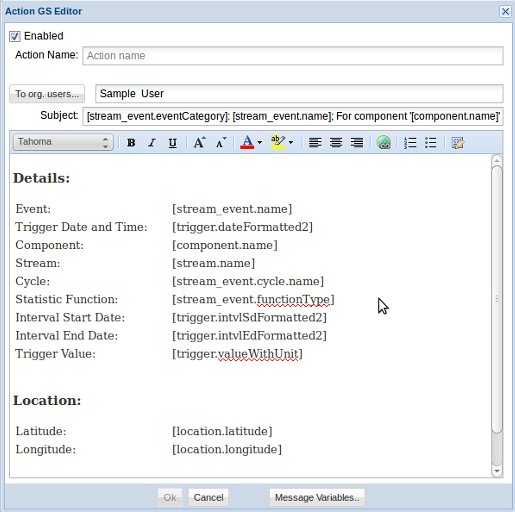Open the Message Variables dialog
The width and height of the screenshot is (515, 512).
point(317,498)
